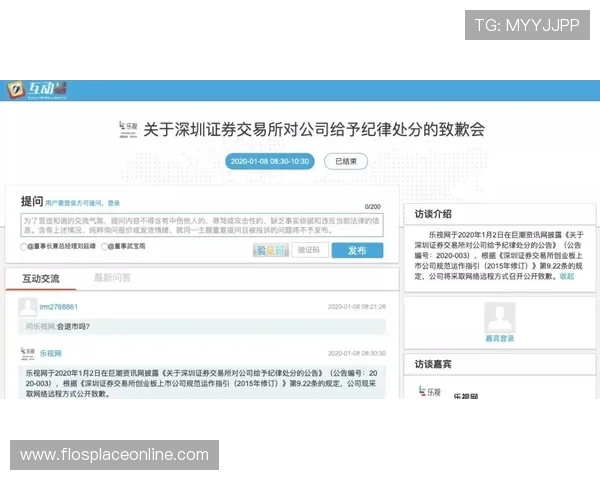Click the 登录 link next to 提问
The height and width of the screenshot is (480, 600).
coord(114,203)
